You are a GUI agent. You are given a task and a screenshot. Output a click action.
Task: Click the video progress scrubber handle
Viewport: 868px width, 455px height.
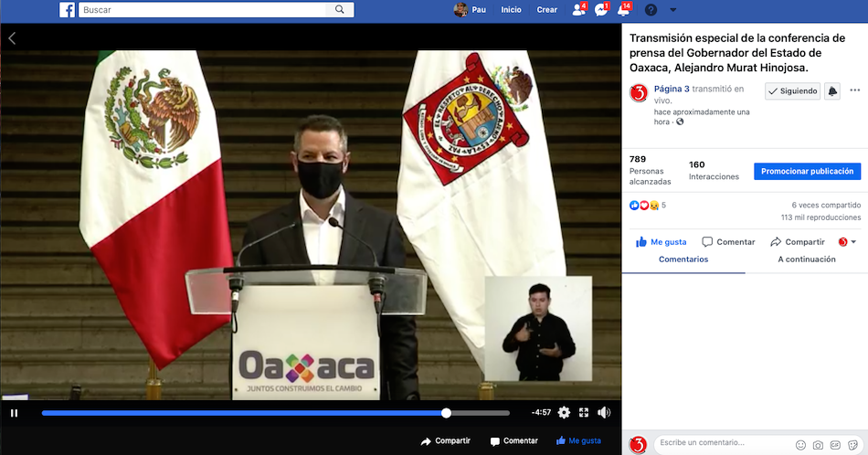pos(446,413)
